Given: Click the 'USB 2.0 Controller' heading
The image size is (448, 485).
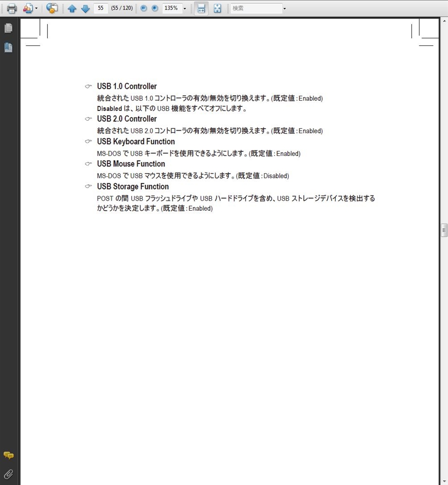Looking at the screenshot, I should pos(127,119).
